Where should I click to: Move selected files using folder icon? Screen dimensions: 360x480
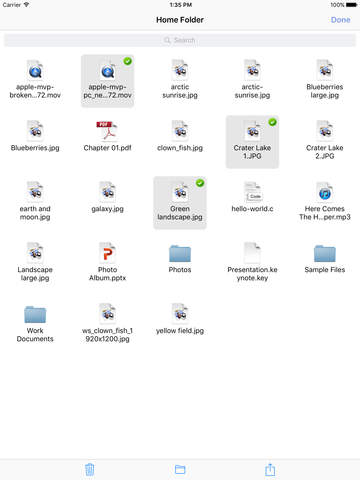(x=180, y=469)
